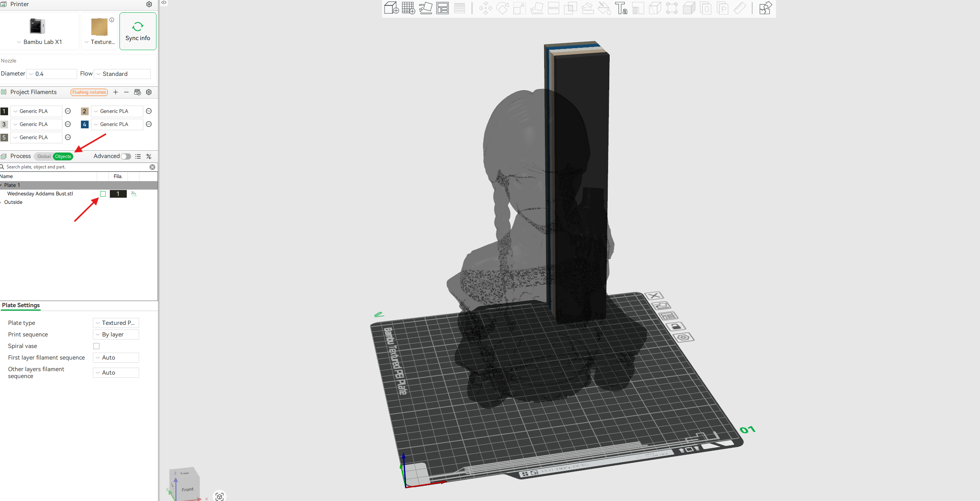Click the Front face of view cube
This screenshot has height=501, width=980.
click(188, 489)
